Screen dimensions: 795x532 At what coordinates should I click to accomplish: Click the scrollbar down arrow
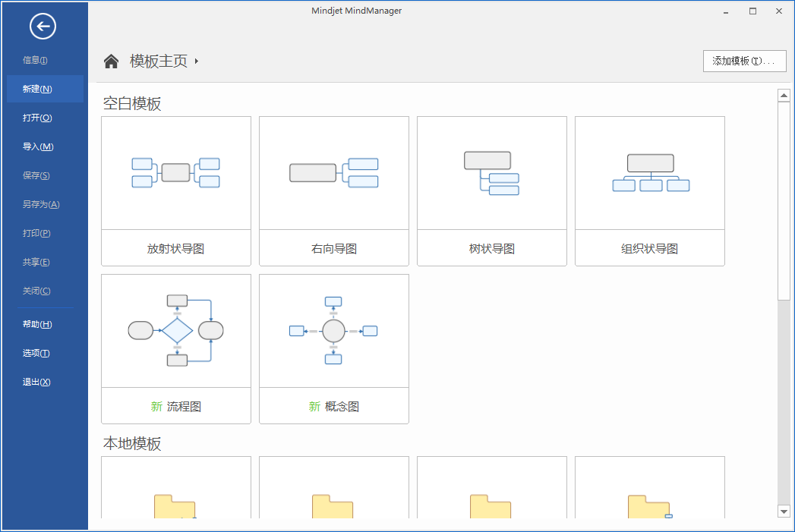pos(784,512)
